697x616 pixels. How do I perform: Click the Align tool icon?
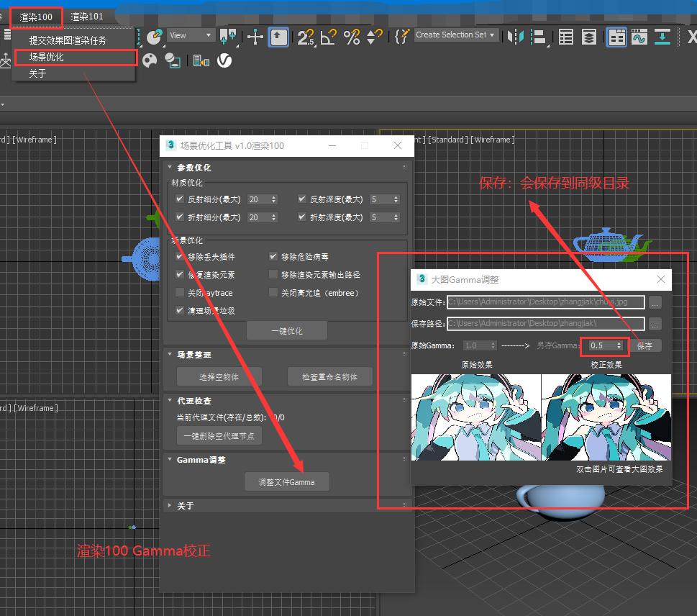pyautogui.click(x=538, y=37)
